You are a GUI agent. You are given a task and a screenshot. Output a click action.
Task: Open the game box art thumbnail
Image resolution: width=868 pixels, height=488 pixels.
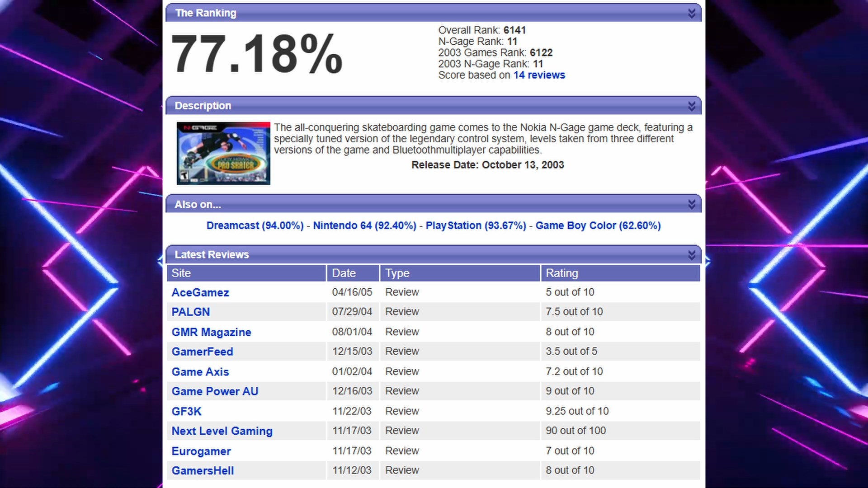pos(223,153)
